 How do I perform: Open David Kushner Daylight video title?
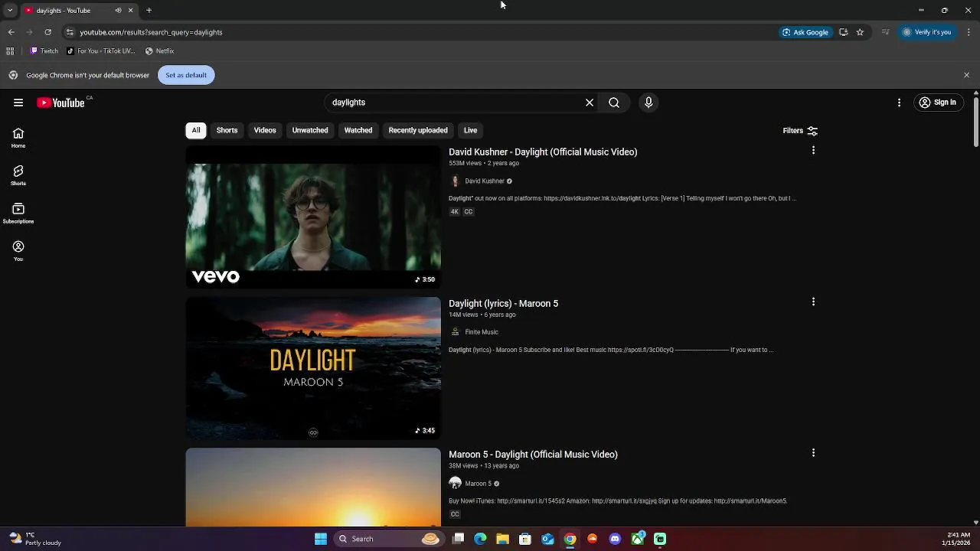(543, 152)
